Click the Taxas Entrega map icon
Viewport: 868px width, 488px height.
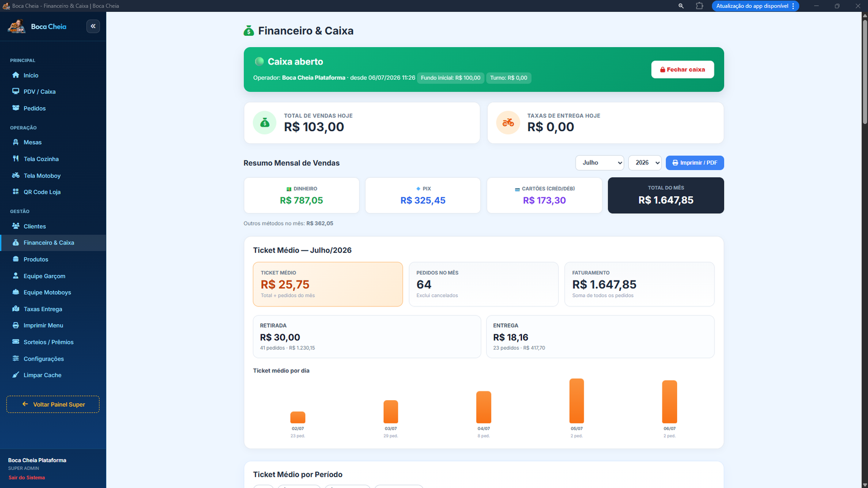[16, 309]
